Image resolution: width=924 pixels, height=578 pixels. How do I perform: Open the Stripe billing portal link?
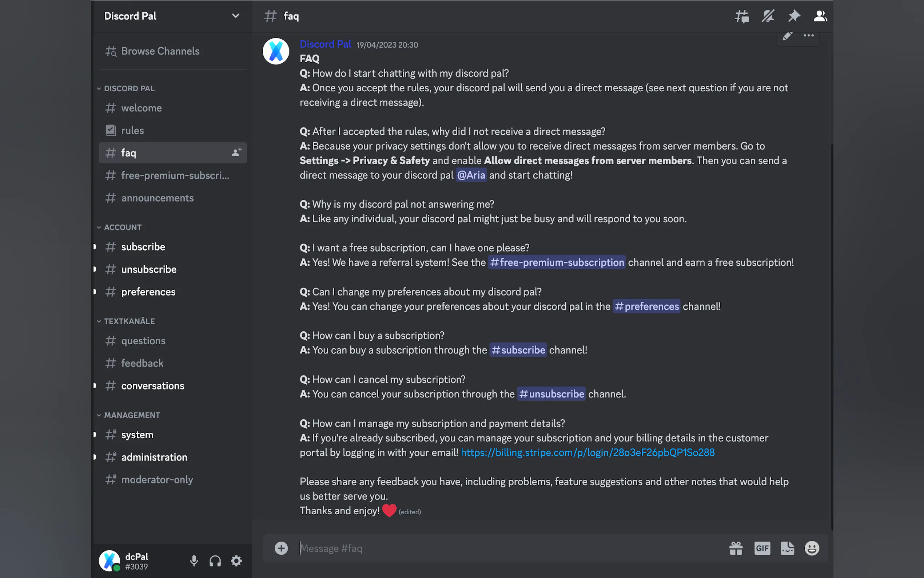point(588,452)
